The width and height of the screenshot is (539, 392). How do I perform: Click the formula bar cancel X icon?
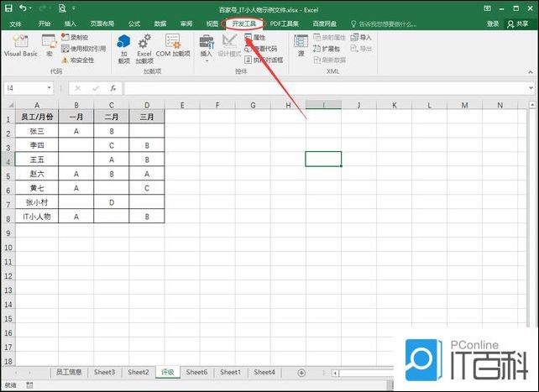click(78, 88)
